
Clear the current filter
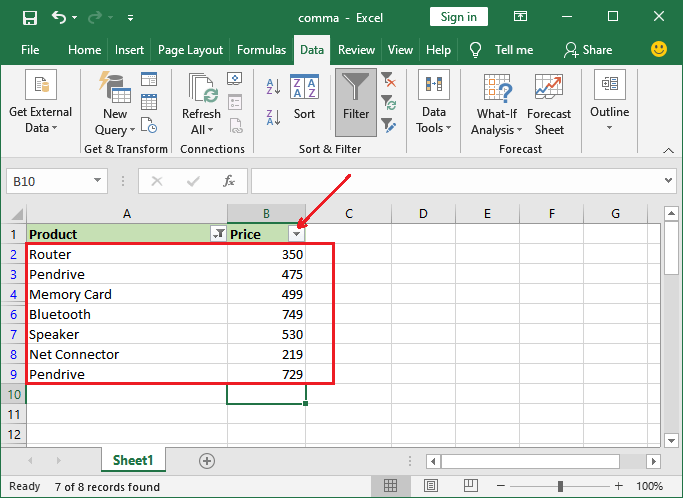[x=388, y=80]
